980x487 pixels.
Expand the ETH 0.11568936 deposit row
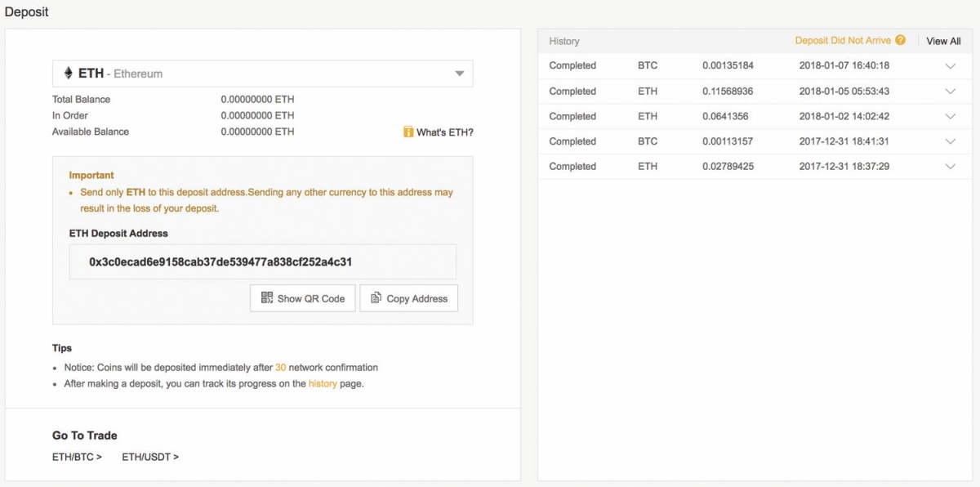click(950, 92)
